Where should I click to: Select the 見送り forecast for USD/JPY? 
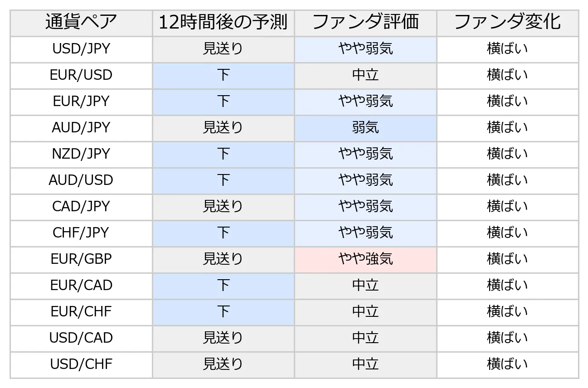pyautogui.click(x=223, y=49)
